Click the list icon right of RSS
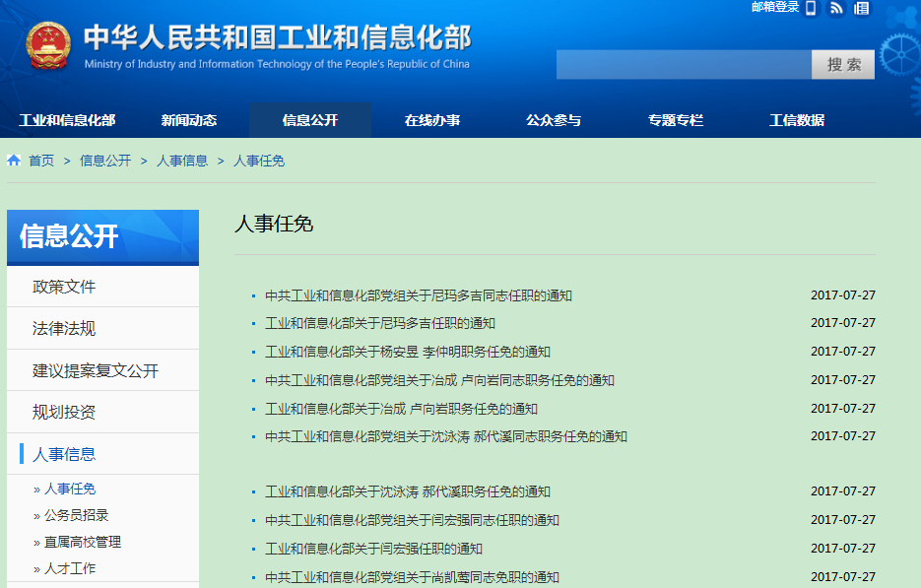921x588 pixels. [862, 8]
